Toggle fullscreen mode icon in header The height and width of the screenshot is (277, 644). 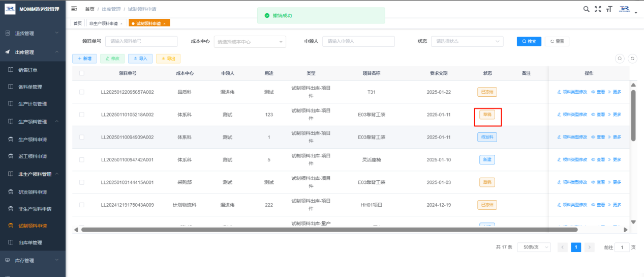(x=598, y=9)
